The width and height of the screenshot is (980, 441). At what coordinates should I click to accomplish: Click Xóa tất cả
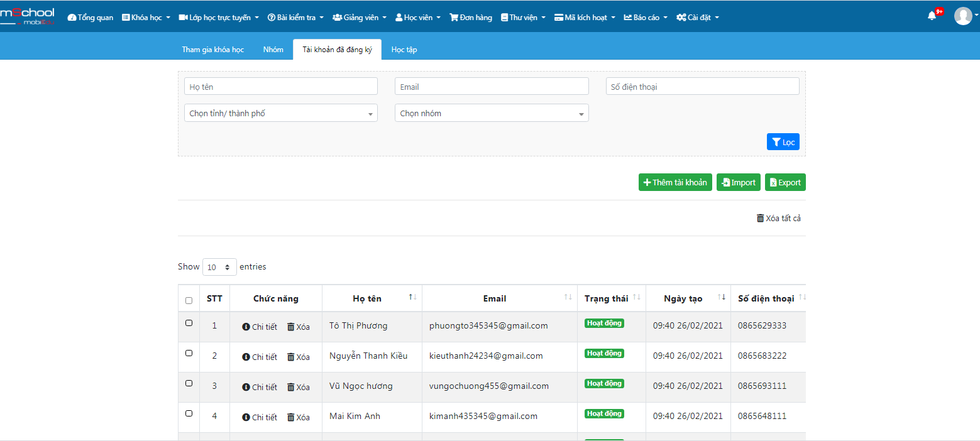pos(779,219)
